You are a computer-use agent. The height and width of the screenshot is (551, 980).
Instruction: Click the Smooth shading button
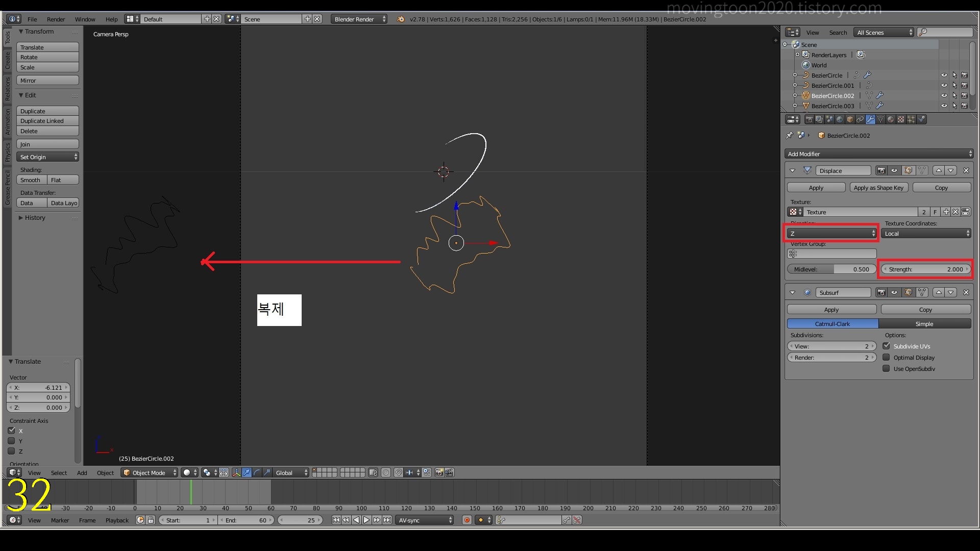[32, 180]
